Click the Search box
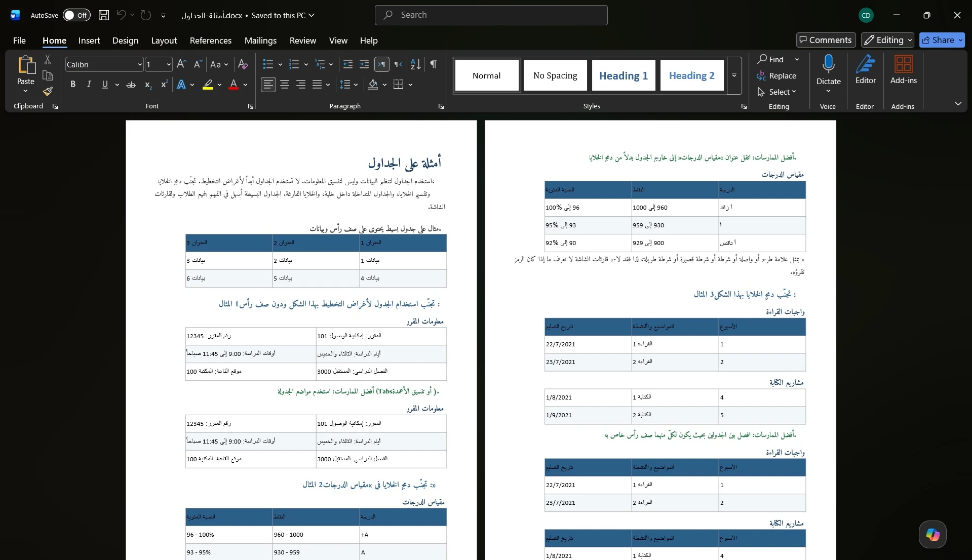The width and height of the screenshot is (972, 560). [x=491, y=15]
